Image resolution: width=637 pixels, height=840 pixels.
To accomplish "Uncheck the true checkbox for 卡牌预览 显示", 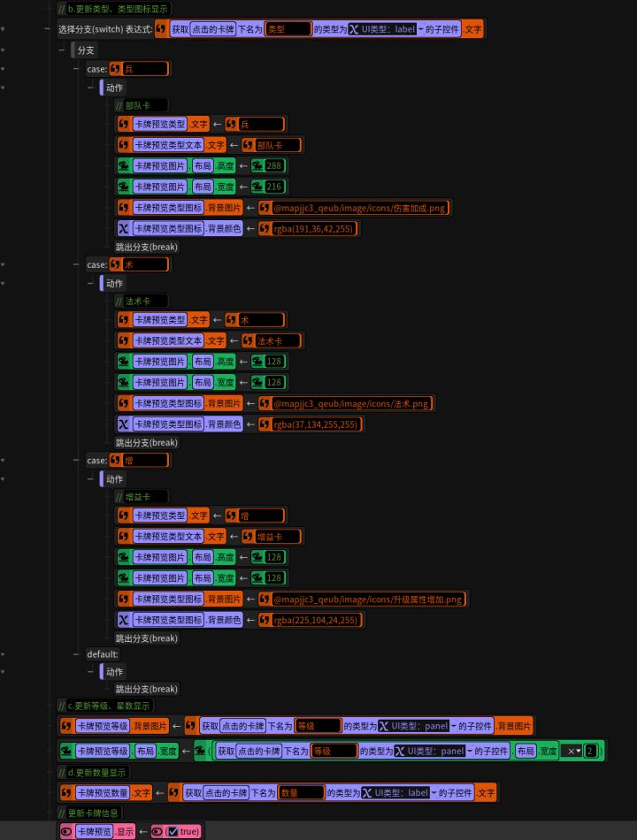I will pos(173,831).
